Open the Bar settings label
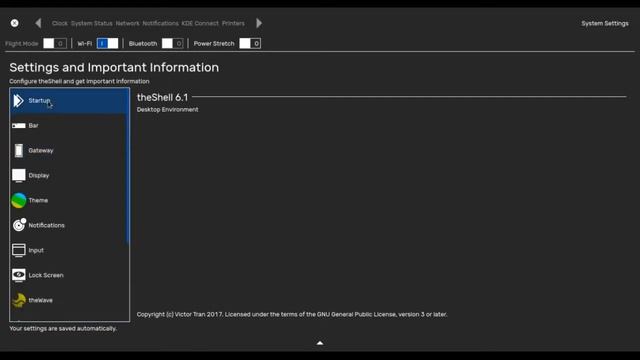The image size is (640, 360). (33, 126)
